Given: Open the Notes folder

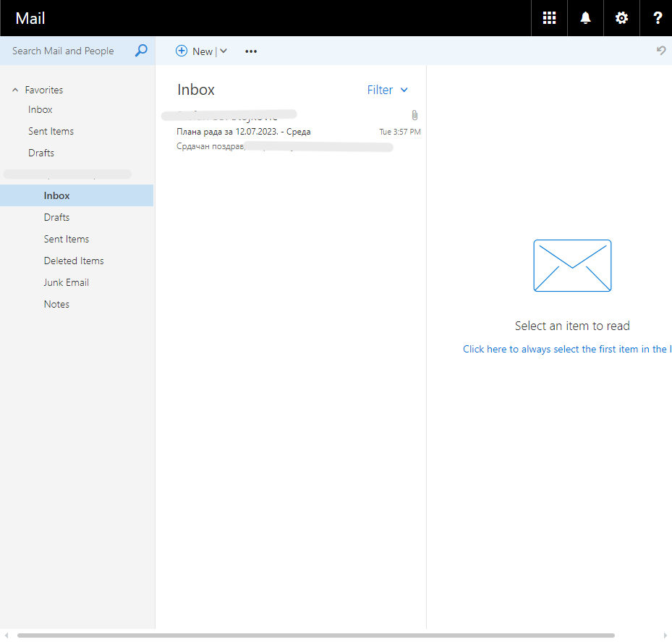Looking at the screenshot, I should click(x=56, y=305).
